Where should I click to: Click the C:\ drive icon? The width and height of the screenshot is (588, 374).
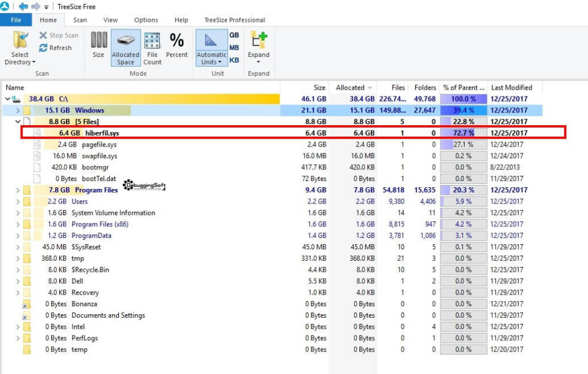click(x=16, y=99)
